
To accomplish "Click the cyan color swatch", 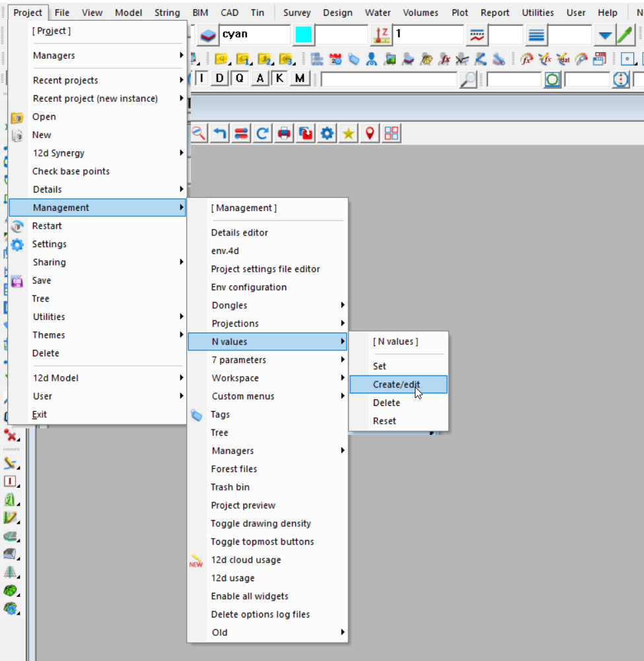I will tap(304, 35).
